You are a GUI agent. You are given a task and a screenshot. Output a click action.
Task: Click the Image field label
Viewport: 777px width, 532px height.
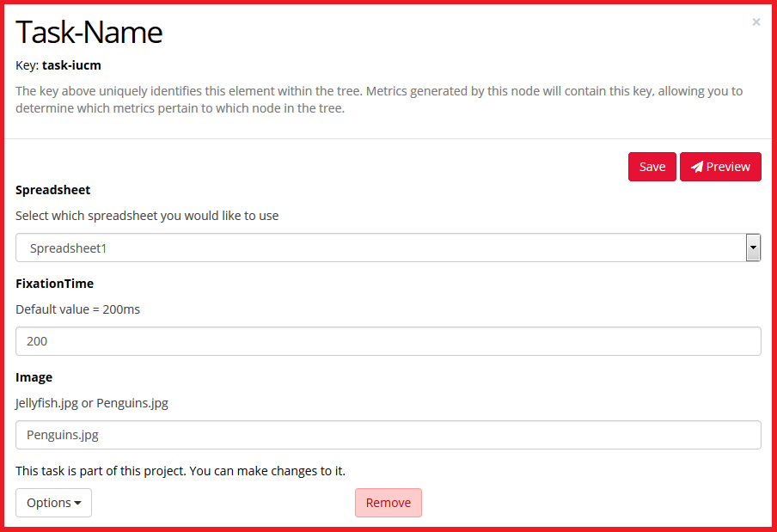[x=34, y=377]
